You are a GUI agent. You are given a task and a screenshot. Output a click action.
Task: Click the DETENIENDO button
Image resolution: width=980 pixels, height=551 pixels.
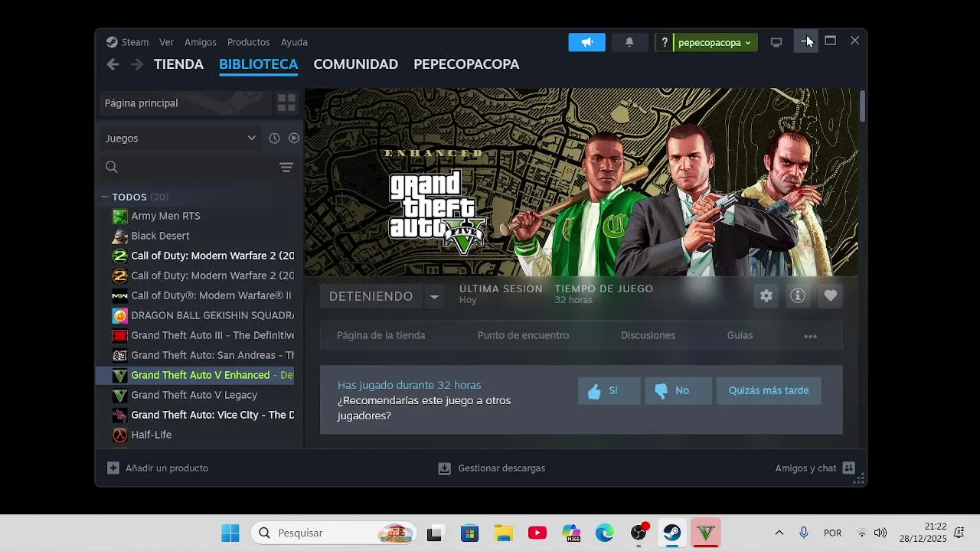click(371, 296)
